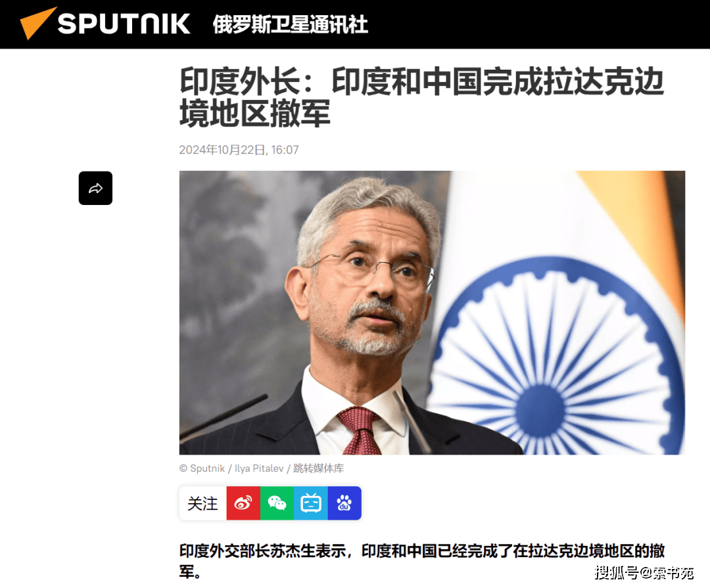Viewport: 710px width, 588px height.
Task: Click the orange Sputnik logo triangle
Action: point(37,23)
